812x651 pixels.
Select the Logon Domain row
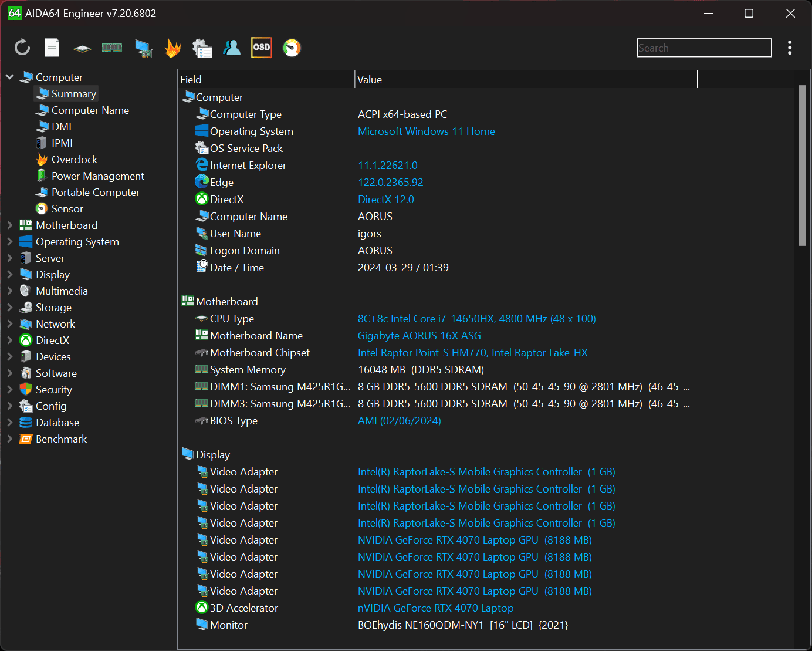point(437,251)
